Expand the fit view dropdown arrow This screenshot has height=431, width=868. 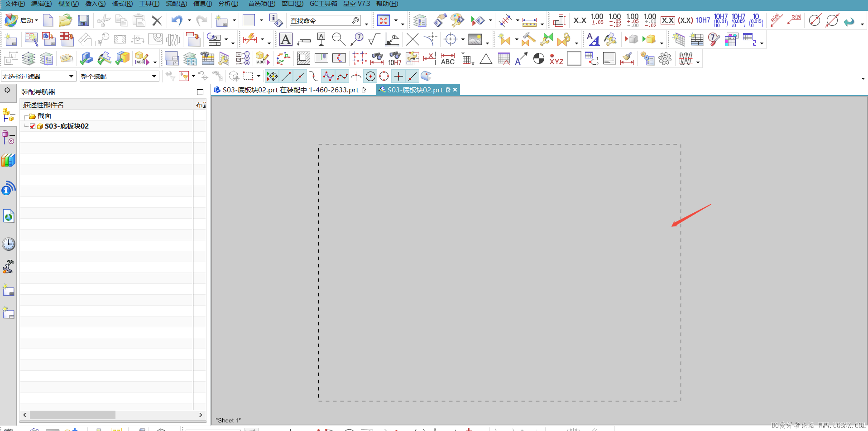396,20
